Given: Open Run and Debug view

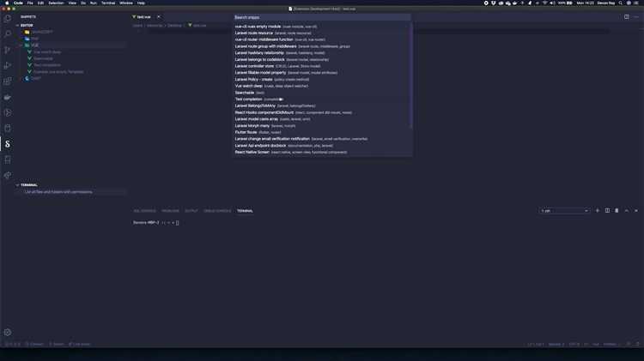Looking at the screenshot, I should click(8, 66).
